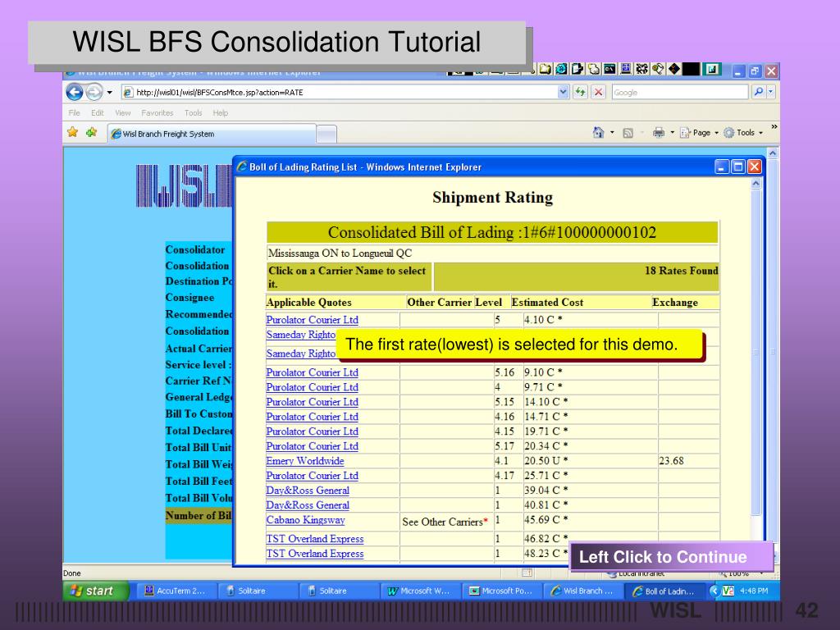The image size is (840, 630).
Task: Open the View menu
Action: (123, 112)
